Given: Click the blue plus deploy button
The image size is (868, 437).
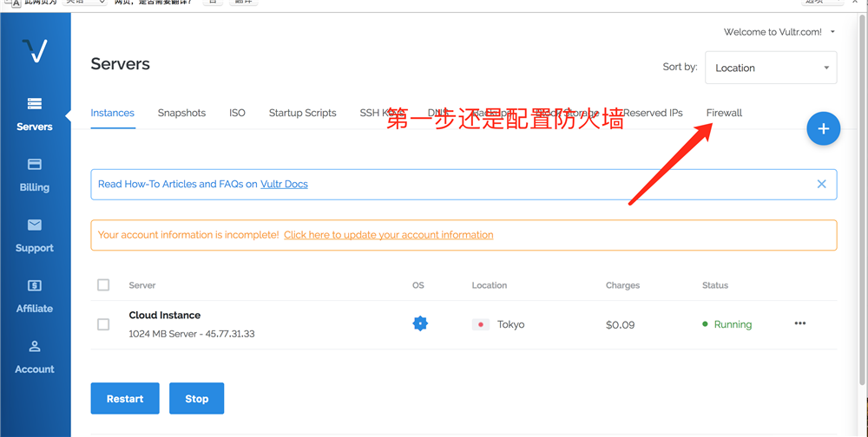Looking at the screenshot, I should [823, 129].
